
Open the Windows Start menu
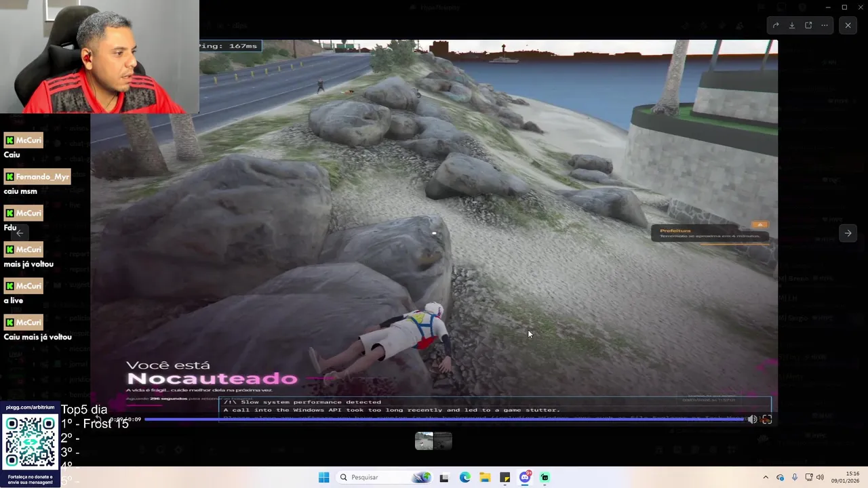click(324, 477)
